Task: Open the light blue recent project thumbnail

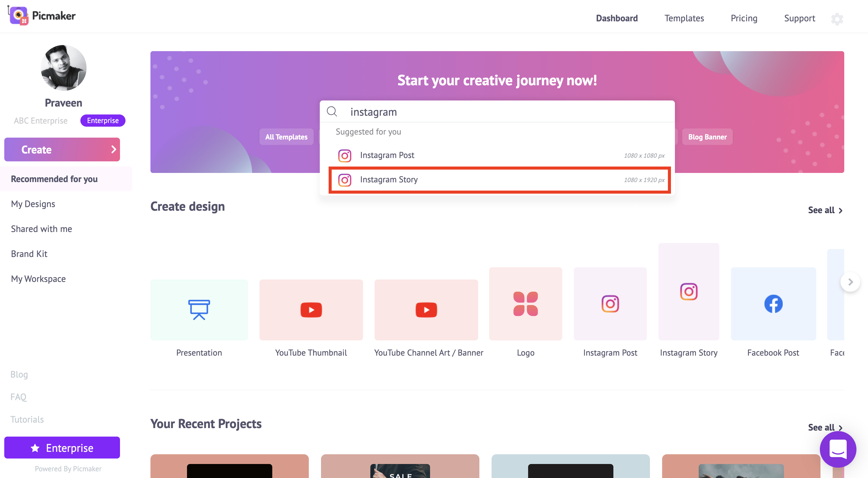Action: point(570,466)
